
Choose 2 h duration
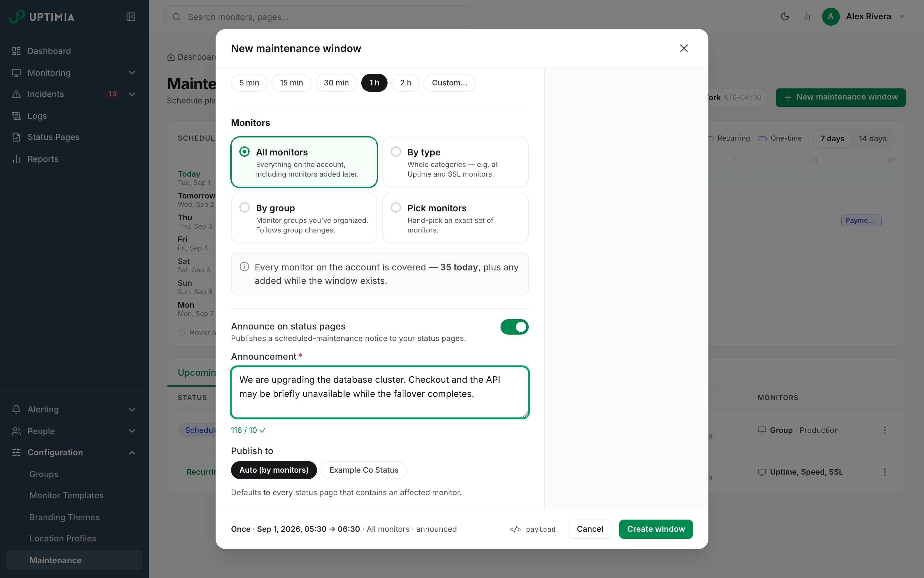pos(406,83)
